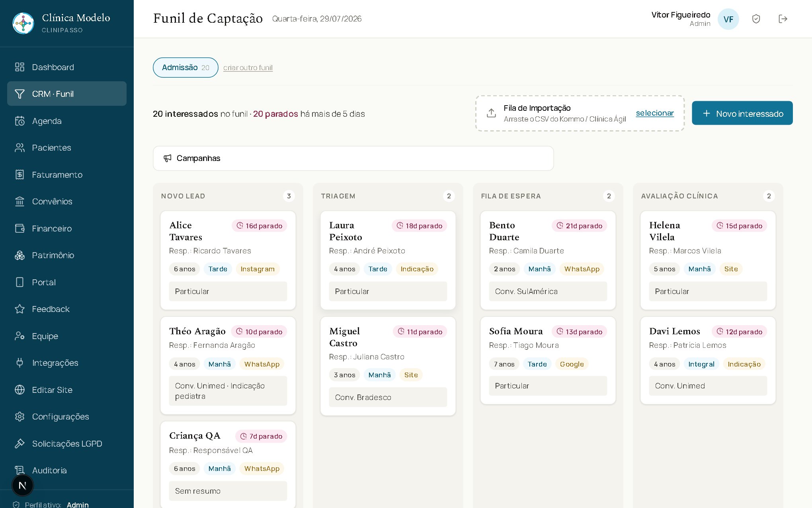
Task: Click the Financeiro wallet icon
Action: [x=20, y=228]
